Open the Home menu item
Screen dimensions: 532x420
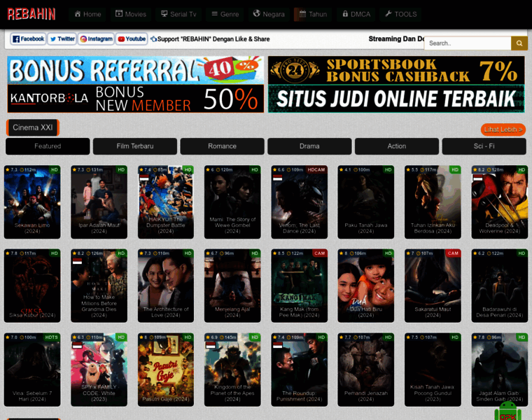tap(87, 14)
